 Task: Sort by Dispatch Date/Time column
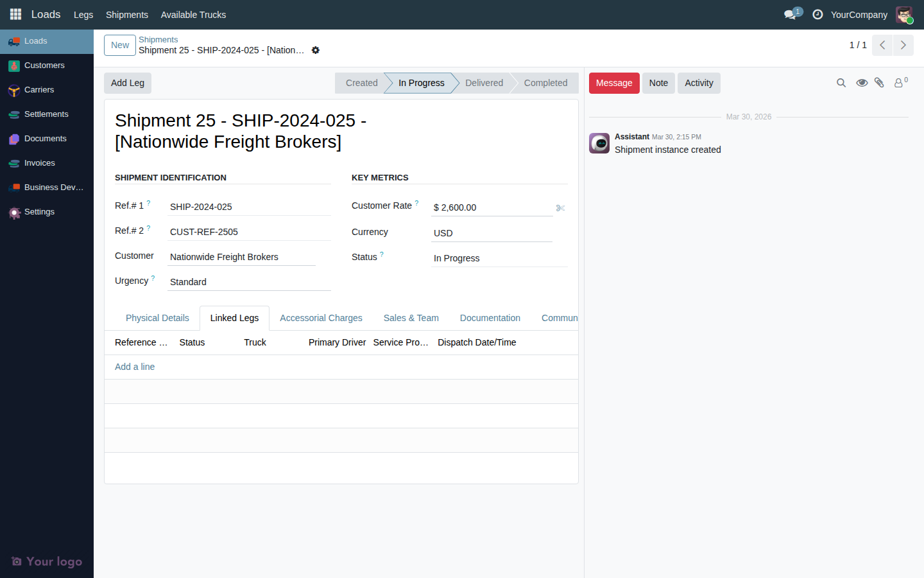coord(477,342)
